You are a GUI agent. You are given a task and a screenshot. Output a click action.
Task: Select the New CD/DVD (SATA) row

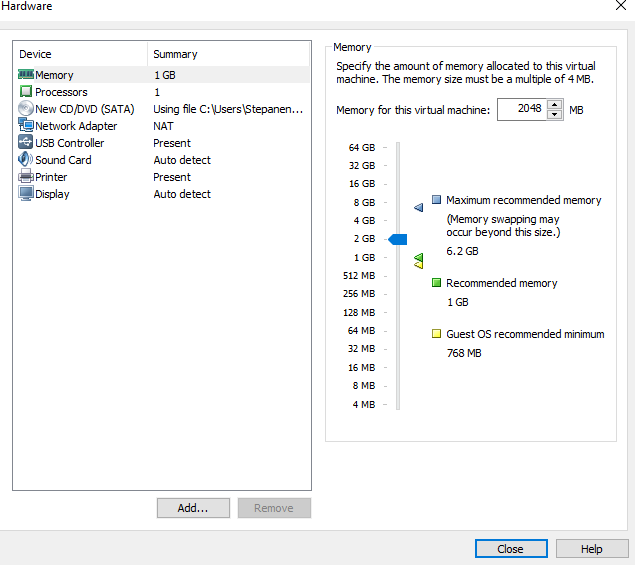coord(162,109)
